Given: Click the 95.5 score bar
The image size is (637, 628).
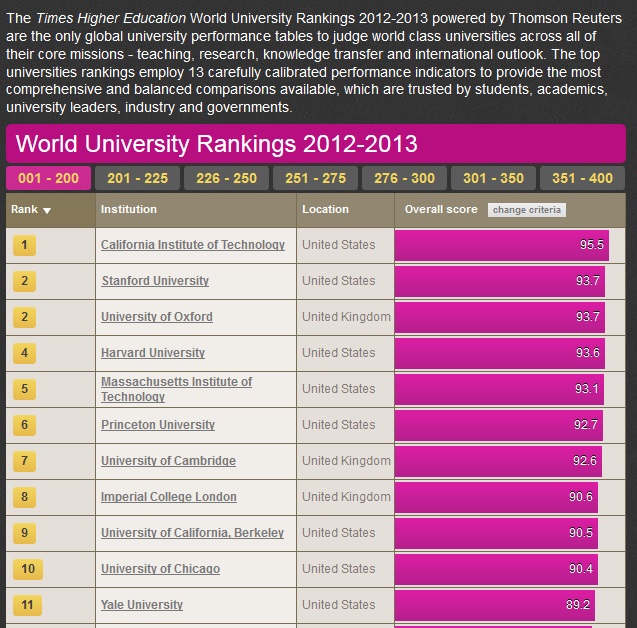Looking at the screenshot, I should [501, 245].
